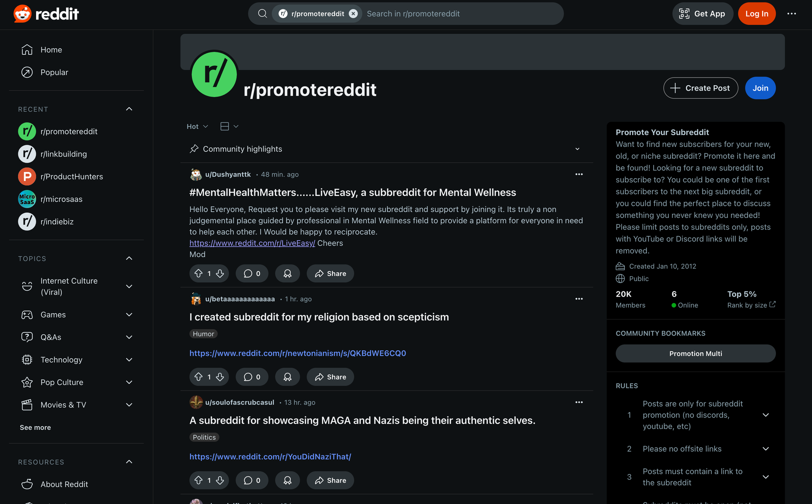Viewport: 812px width, 504px height.
Task: Click the Humor flair tag
Action: click(x=203, y=334)
